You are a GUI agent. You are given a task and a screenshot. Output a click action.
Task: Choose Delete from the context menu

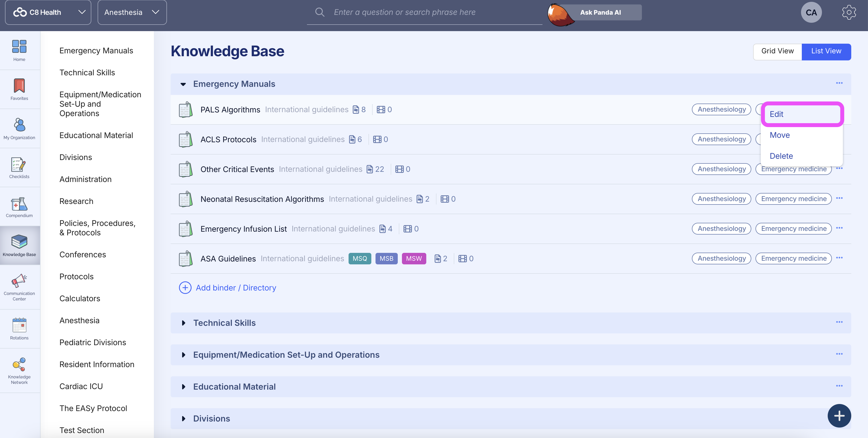[802, 156]
